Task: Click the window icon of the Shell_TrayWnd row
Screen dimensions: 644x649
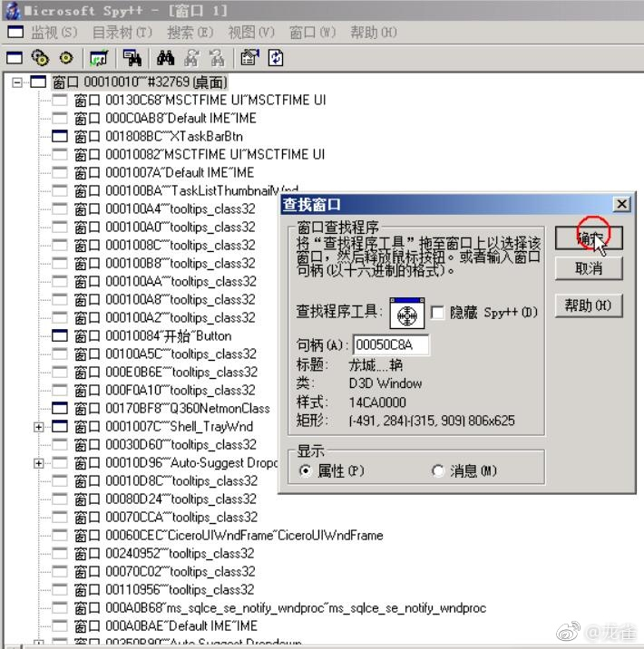Action: [x=60, y=426]
